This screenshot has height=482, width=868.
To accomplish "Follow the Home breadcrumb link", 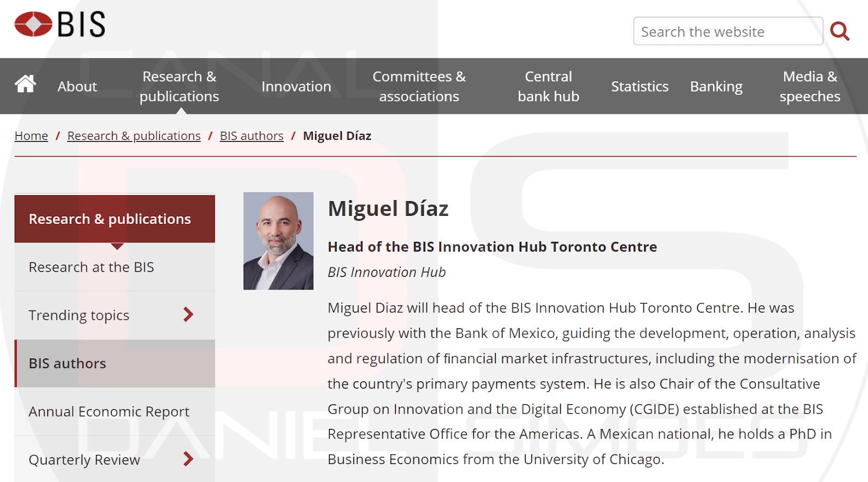I will (31, 136).
